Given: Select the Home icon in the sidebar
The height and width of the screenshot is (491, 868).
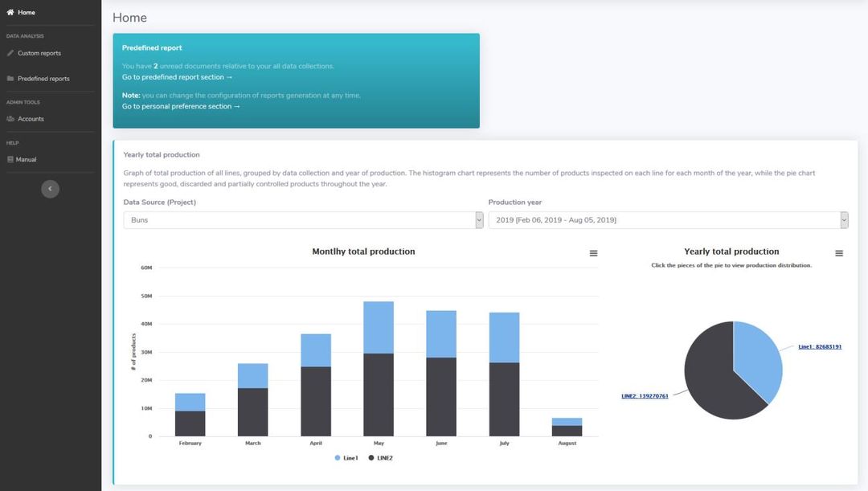Looking at the screenshot, I should coord(11,12).
